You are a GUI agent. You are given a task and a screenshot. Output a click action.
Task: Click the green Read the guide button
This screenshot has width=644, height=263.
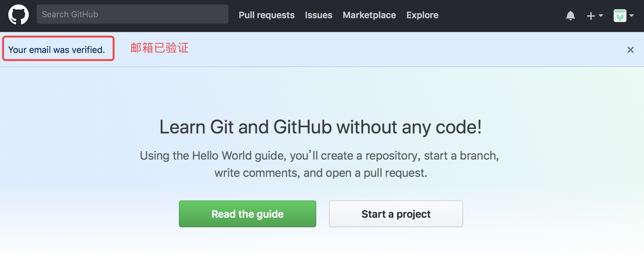248,214
